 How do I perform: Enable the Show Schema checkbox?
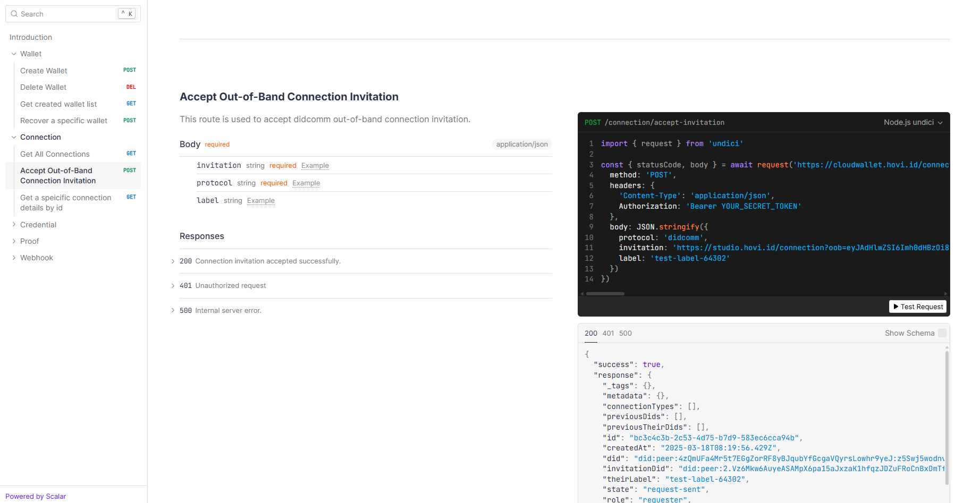[x=942, y=333]
